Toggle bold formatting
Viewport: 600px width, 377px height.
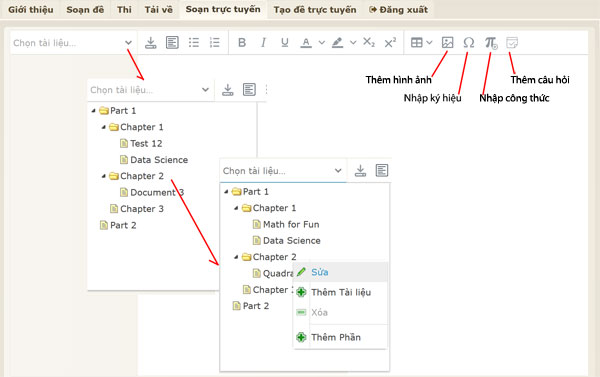242,42
